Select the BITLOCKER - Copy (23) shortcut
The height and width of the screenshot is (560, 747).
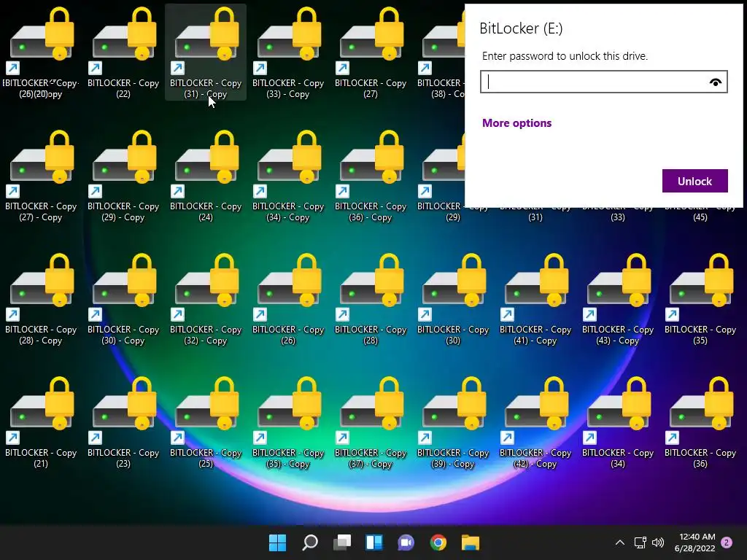pyautogui.click(x=123, y=422)
